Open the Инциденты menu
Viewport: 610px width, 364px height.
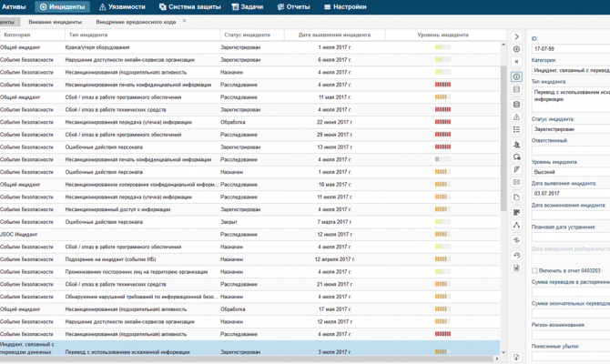point(62,6)
